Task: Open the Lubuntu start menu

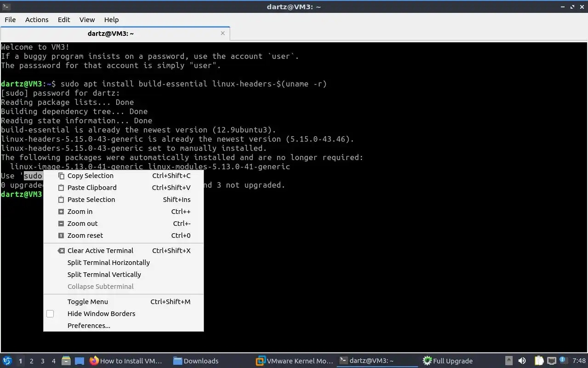Action: [7, 361]
